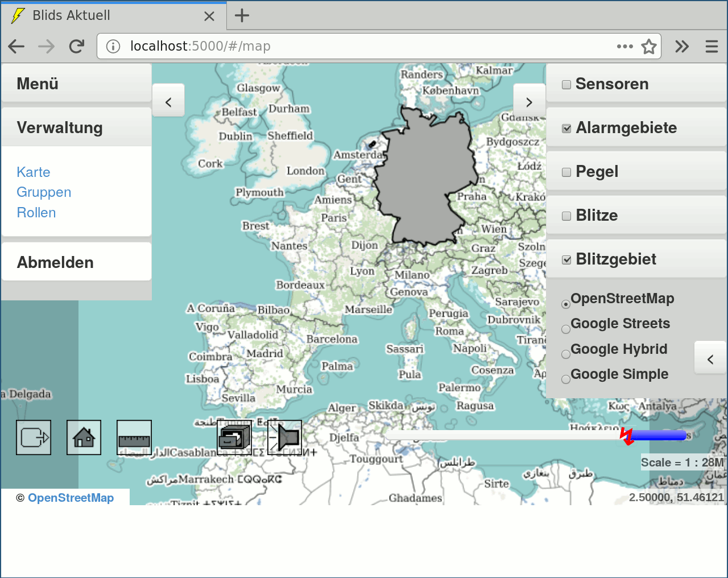
Task: Open the Gruppen link
Action: [x=44, y=192]
